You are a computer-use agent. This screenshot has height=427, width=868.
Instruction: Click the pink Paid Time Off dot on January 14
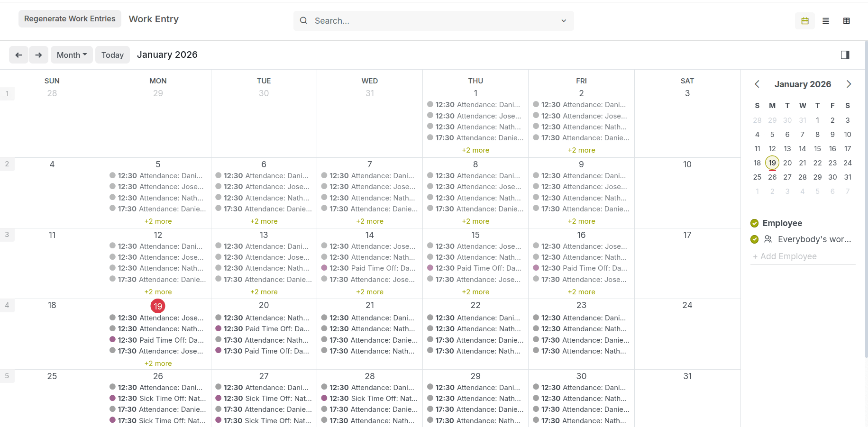coord(324,268)
